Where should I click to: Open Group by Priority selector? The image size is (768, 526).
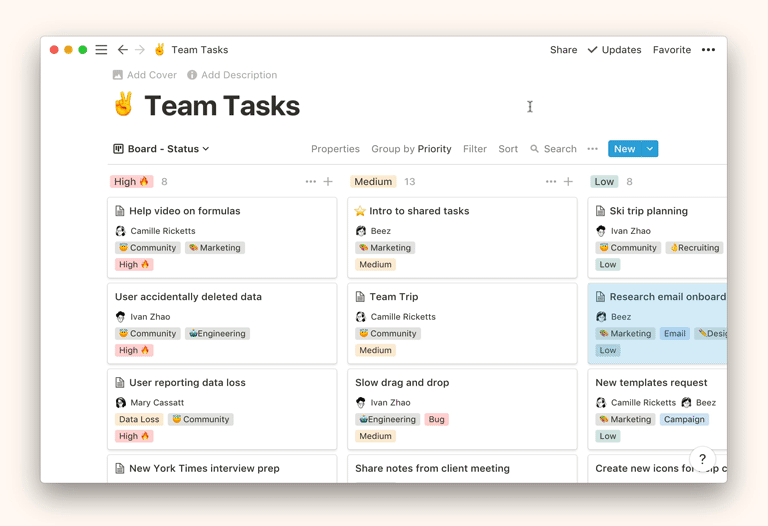(411, 149)
